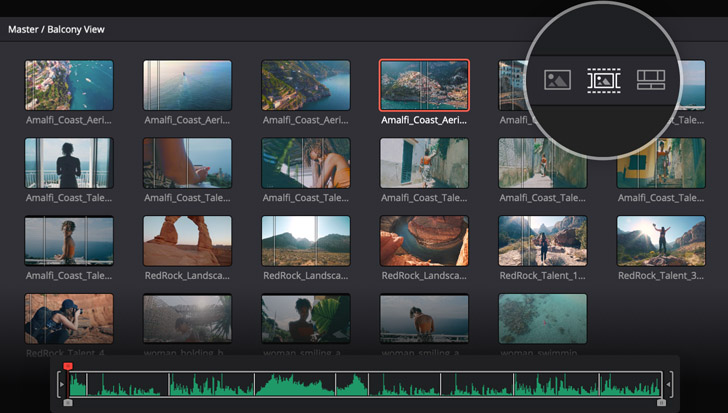Select the RedRock_Talent_4 photographer clip
Screen dimensions: 728x413
coord(69,319)
